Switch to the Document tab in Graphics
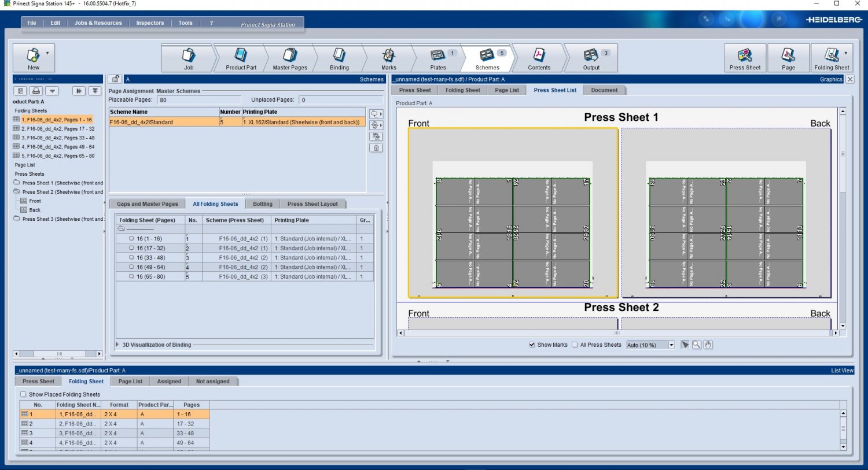The height and width of the screenshot is (470, 868). point(604,90)
